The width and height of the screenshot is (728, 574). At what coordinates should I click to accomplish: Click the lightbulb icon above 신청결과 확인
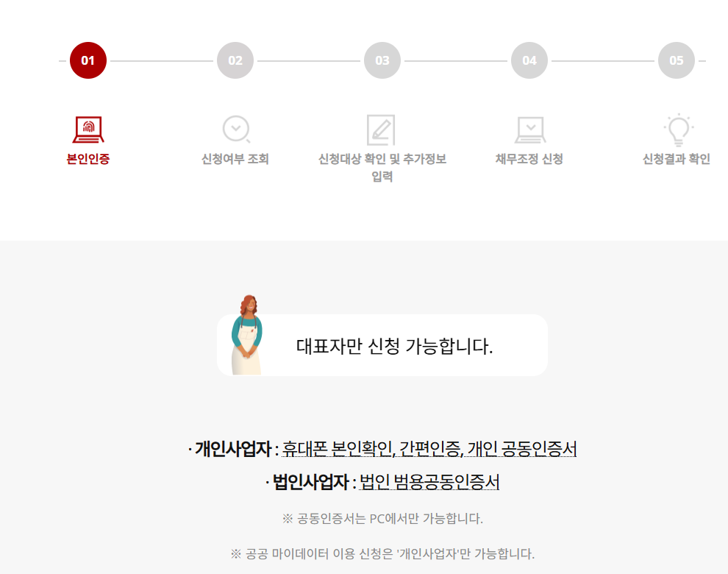(678, 130)
